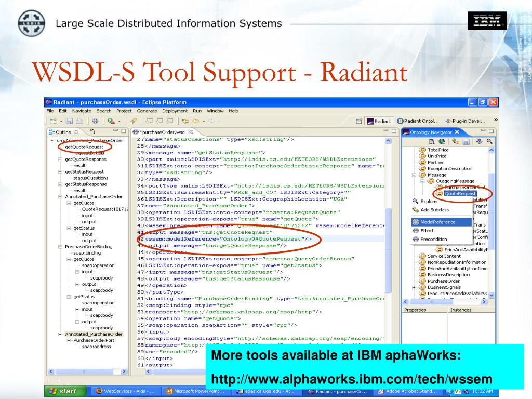Select getQuoteRequest in Outline tree

click(x=84, y=147)
